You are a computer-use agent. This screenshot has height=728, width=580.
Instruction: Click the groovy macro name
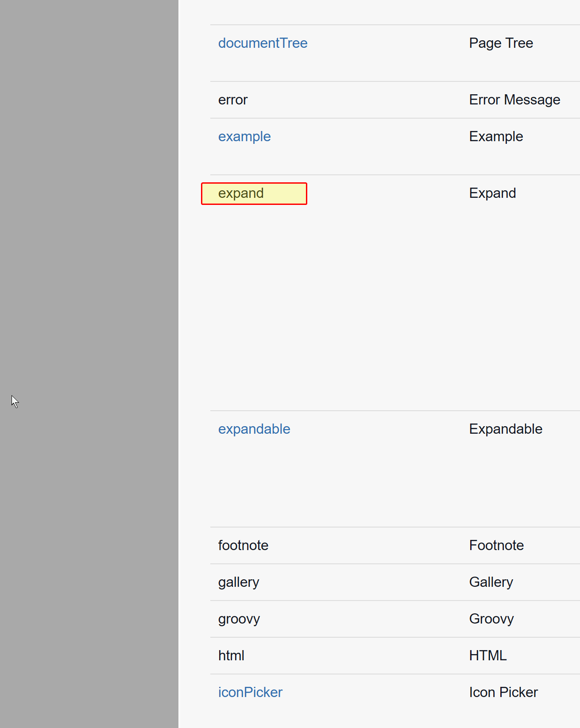pyautogui.click(x=239, y=619)
